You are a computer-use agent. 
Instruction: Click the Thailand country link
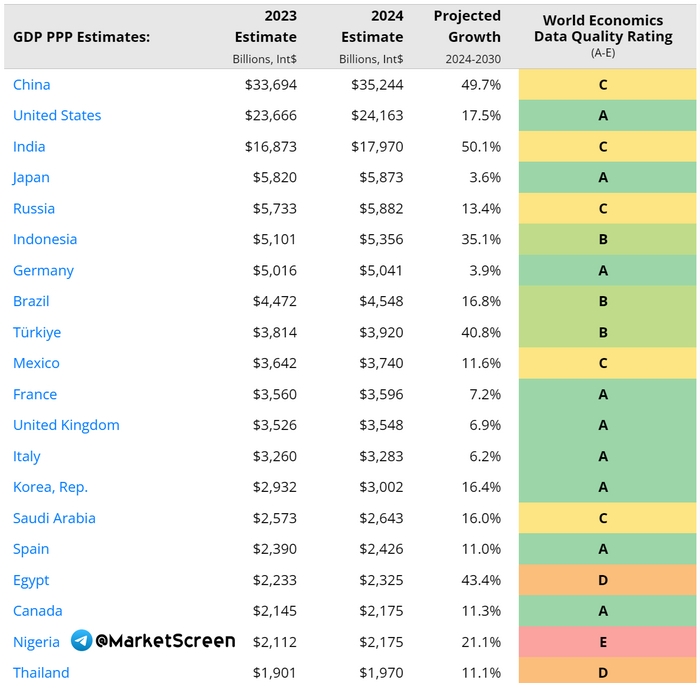41,673
